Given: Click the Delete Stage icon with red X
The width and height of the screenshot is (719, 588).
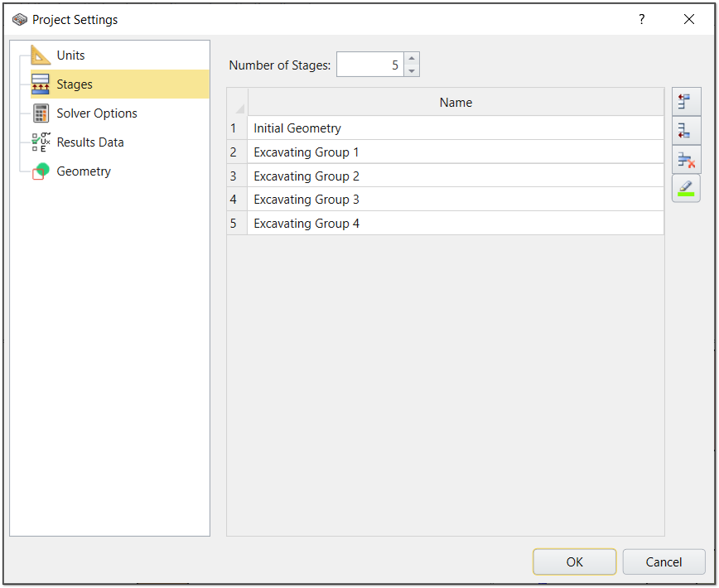Looking at the screenshot, I should [686, 159].
